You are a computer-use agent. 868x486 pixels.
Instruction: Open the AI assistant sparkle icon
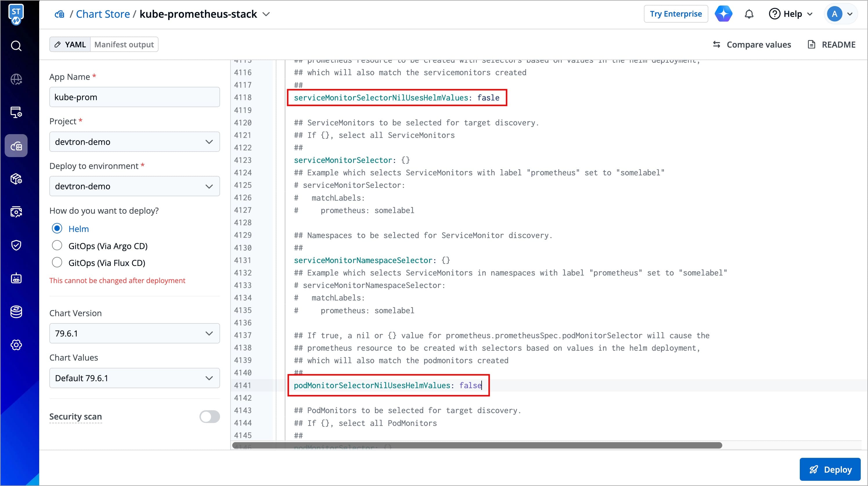coord(723,14)
